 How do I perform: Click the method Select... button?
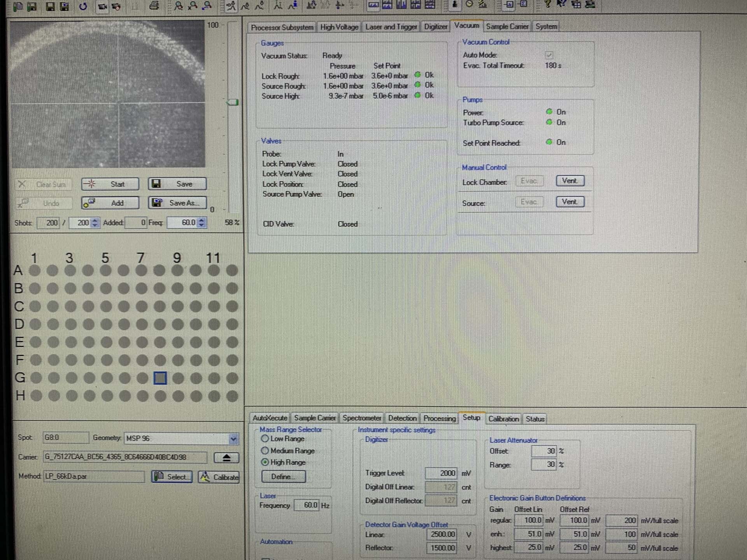click(172, 477)
